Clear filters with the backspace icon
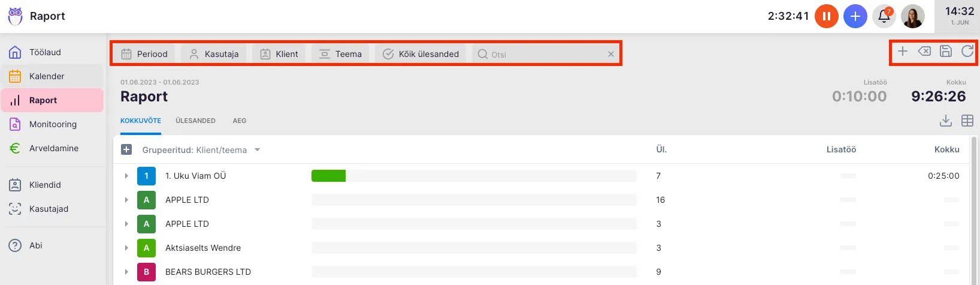 tap(924, 52)
